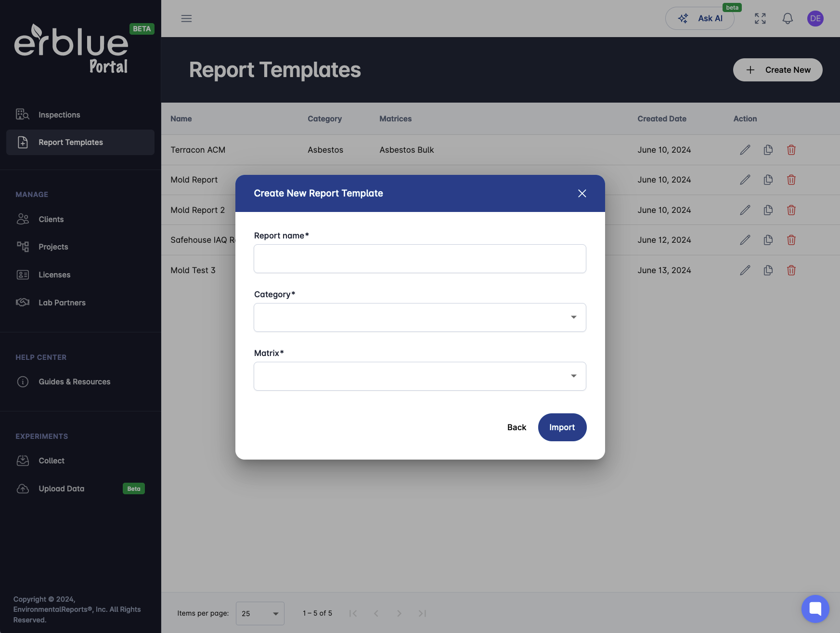Go to Inspections in sidebar
The width and height of the screenshot is (840, 633).
[x=80, y=115]
